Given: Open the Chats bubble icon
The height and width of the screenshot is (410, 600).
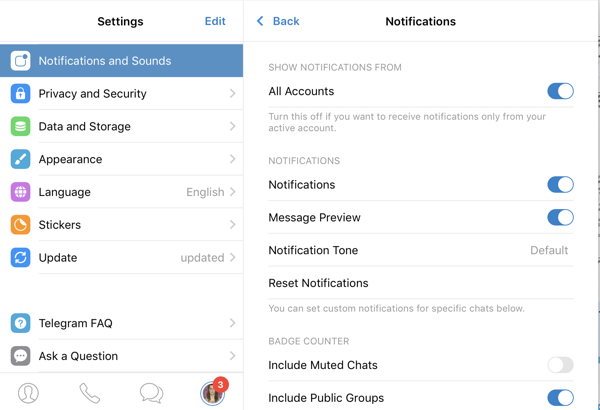Looking at the screenshot, I should (x=151, y=393).
